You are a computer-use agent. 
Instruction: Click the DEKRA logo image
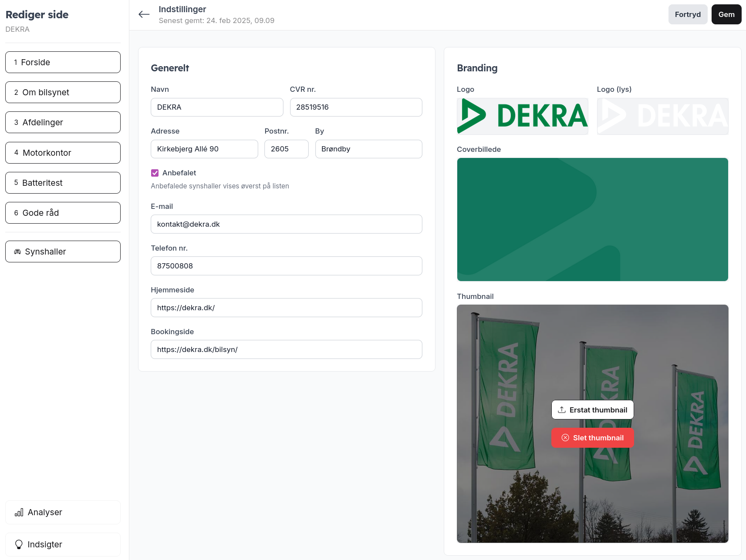(x=522, y=116)
